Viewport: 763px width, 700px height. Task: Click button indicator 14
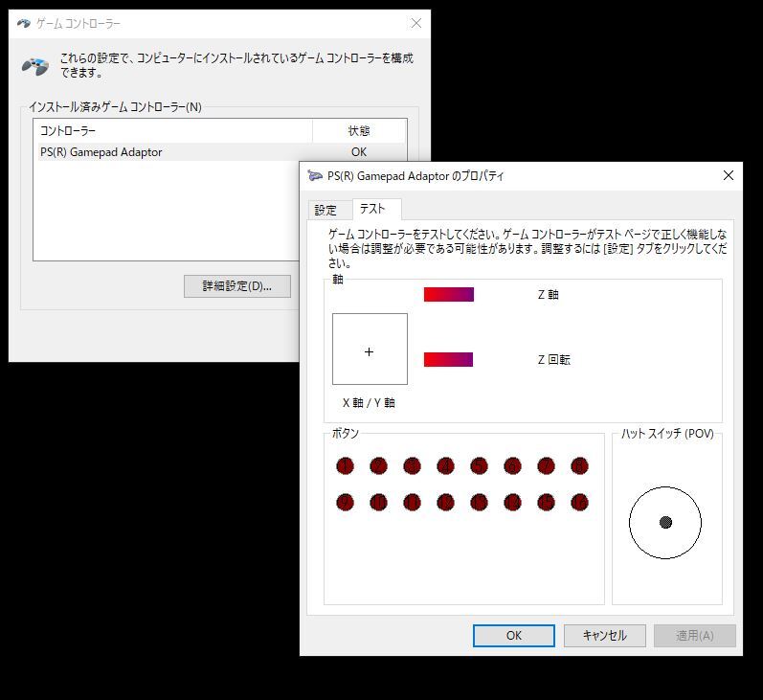coord(512,503)
